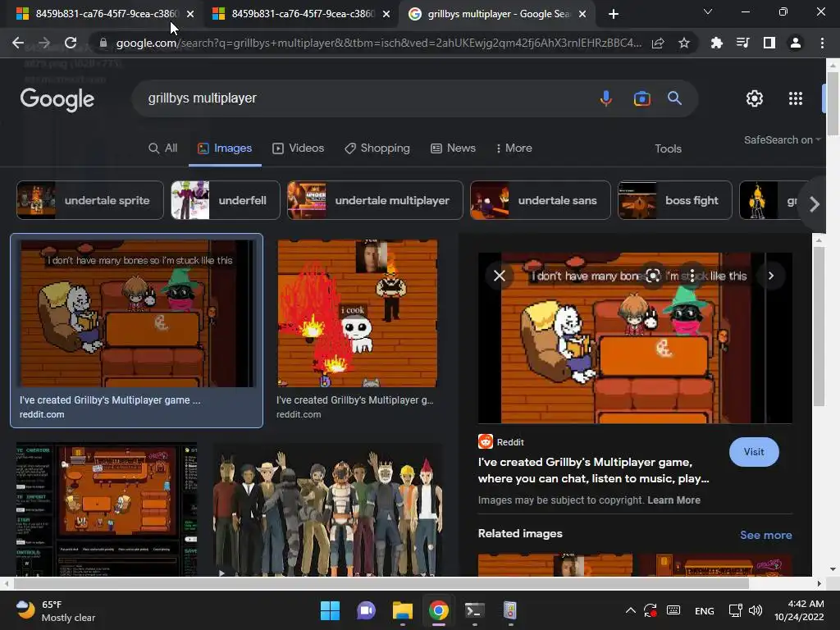Filter by undertale sprite chip
Image resolution: width=840 pixels, height=630 pixels.
coord(90,200)
